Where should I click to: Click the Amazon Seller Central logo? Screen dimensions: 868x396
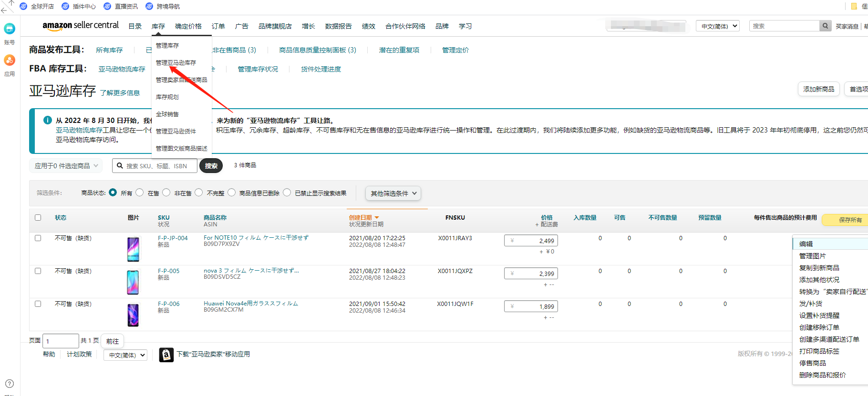click(81, 26)
